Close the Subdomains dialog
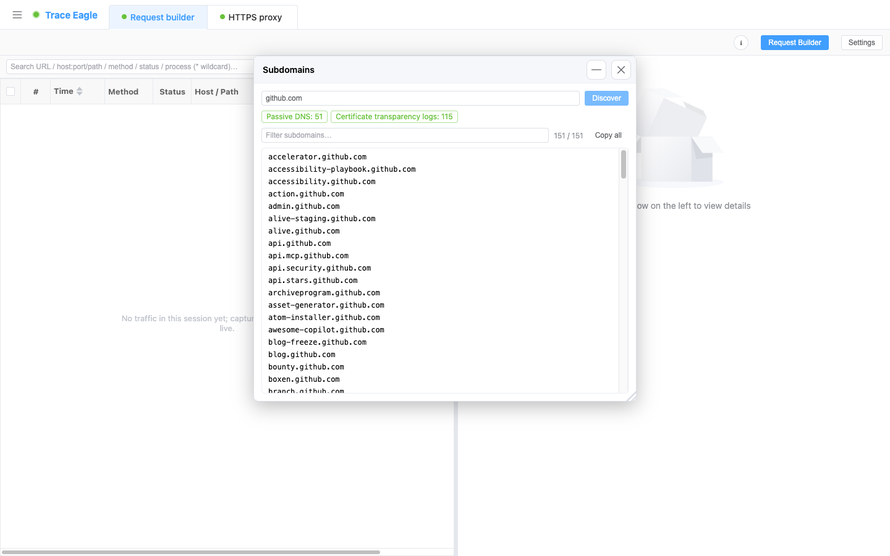 tap(621, 70)
